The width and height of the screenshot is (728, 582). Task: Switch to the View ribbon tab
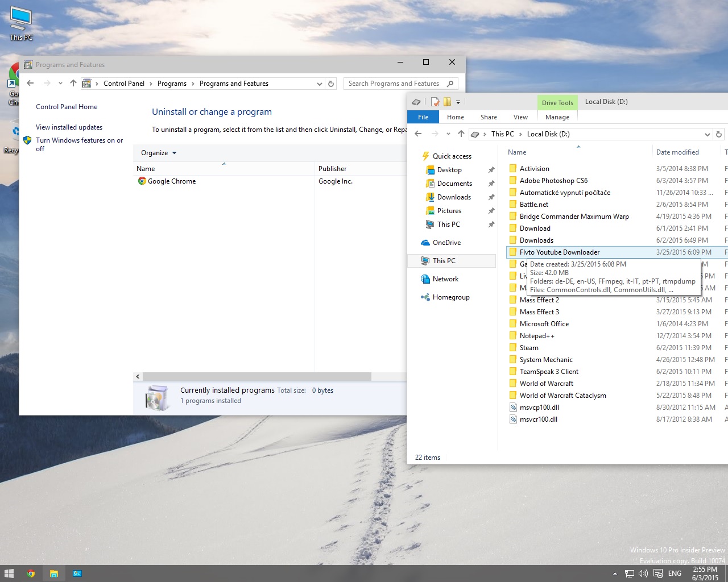coord(520,117)
